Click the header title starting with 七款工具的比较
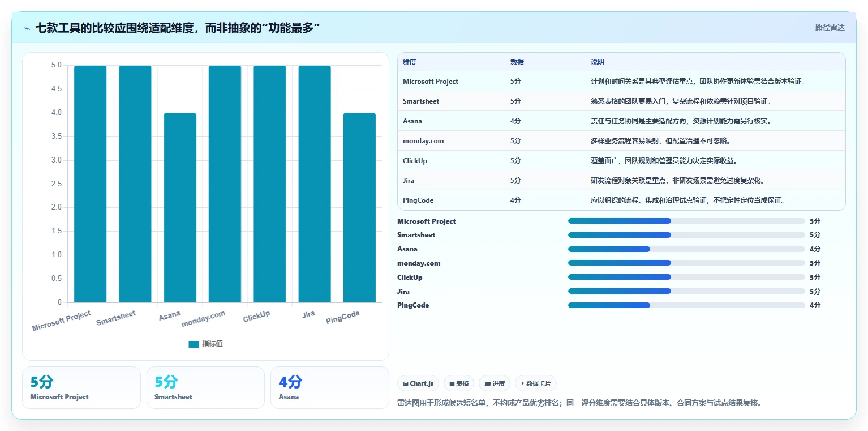The width and height of the screenshot is (868, 431). [178, 28]
